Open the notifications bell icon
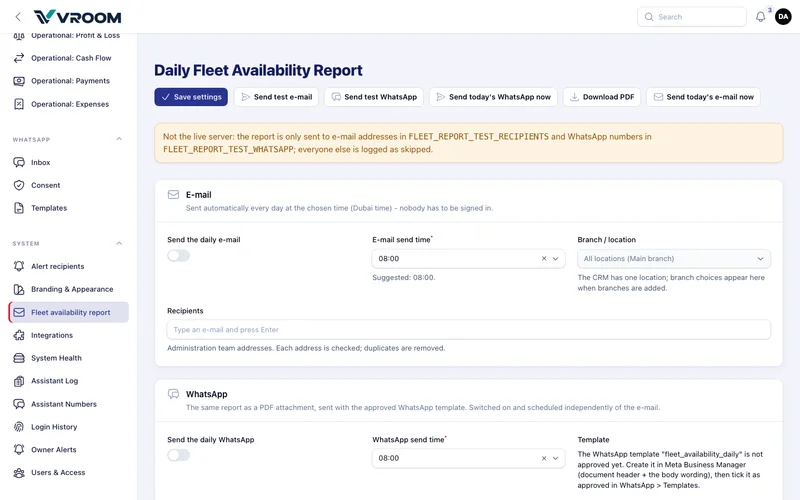 760,17
